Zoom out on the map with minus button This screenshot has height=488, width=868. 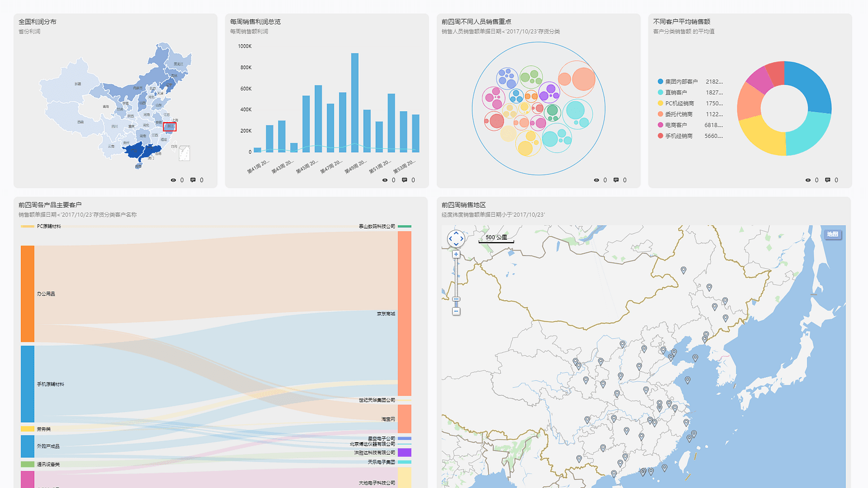[456, 312]
